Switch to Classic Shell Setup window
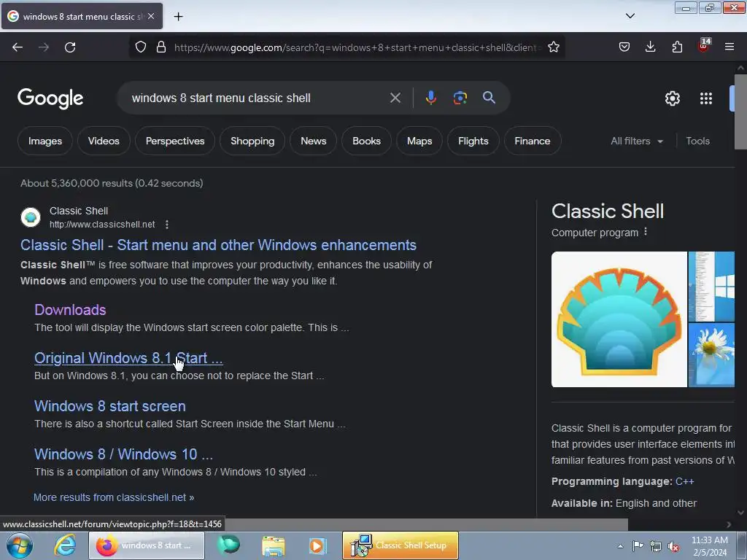Image resolution: width=747 pixels, height=560 pixels. [400, 545]
